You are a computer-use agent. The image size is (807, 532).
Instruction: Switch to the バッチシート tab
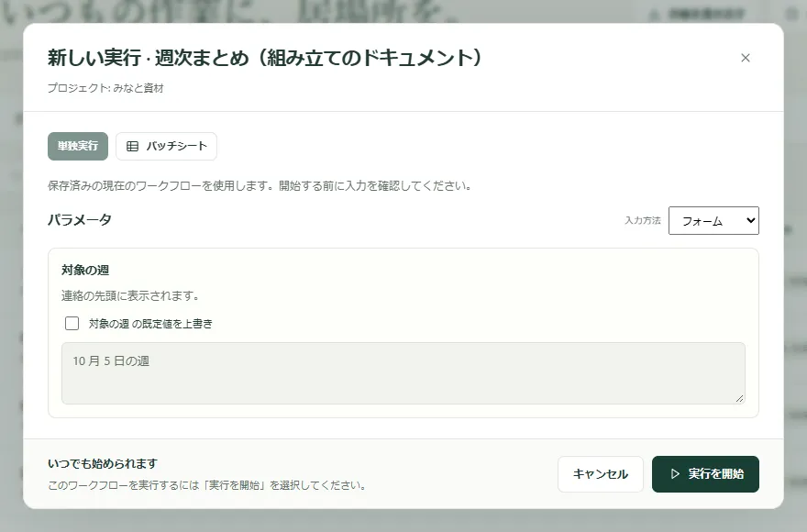point(166,146)
